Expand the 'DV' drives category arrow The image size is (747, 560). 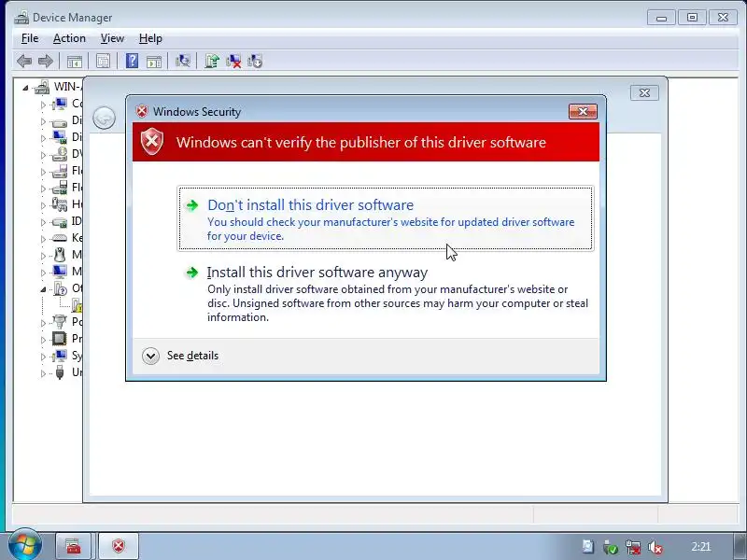pyautogui.click(x=43, y=155)
